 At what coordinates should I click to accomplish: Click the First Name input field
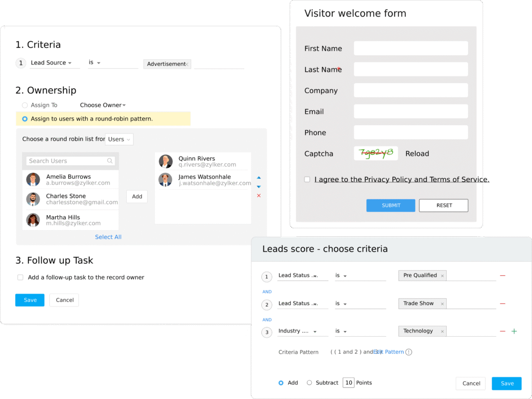click(x=411, y=48)
